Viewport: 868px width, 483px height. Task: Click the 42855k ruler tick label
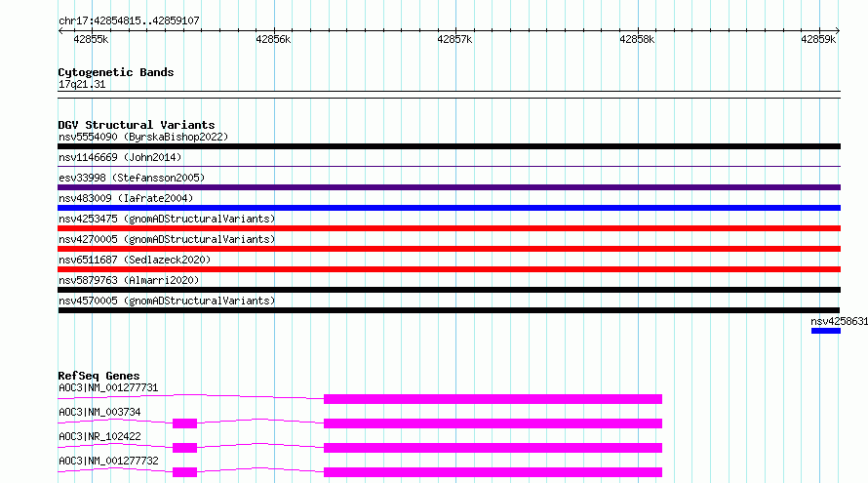click(91, 39)
